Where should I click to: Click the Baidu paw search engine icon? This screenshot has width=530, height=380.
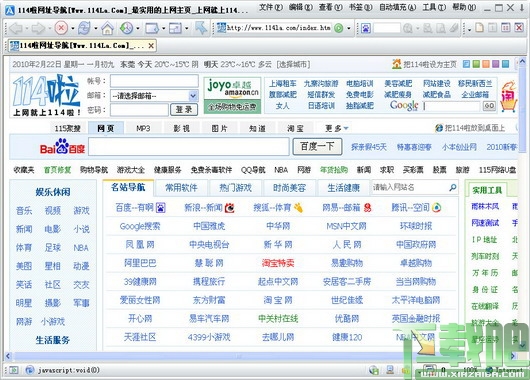point(366,28)
